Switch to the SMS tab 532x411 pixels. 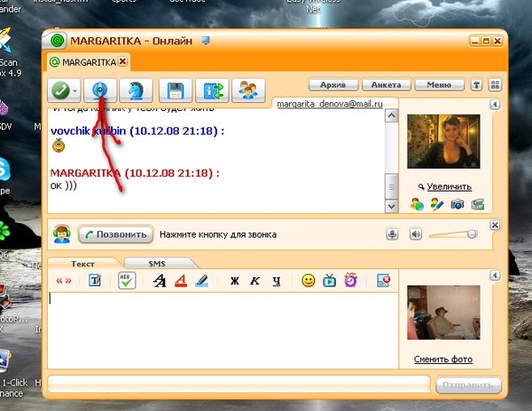[x=157, y=264]
